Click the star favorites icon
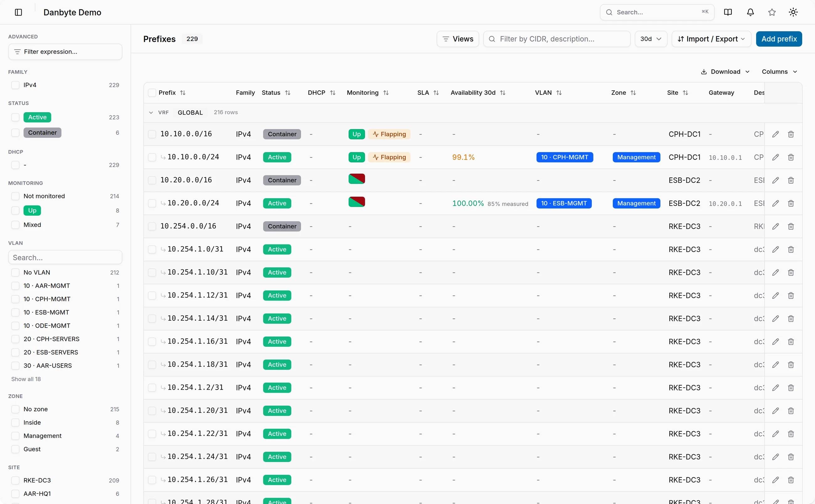This screenshot has width=815, height=504. (x=772, y=12)
